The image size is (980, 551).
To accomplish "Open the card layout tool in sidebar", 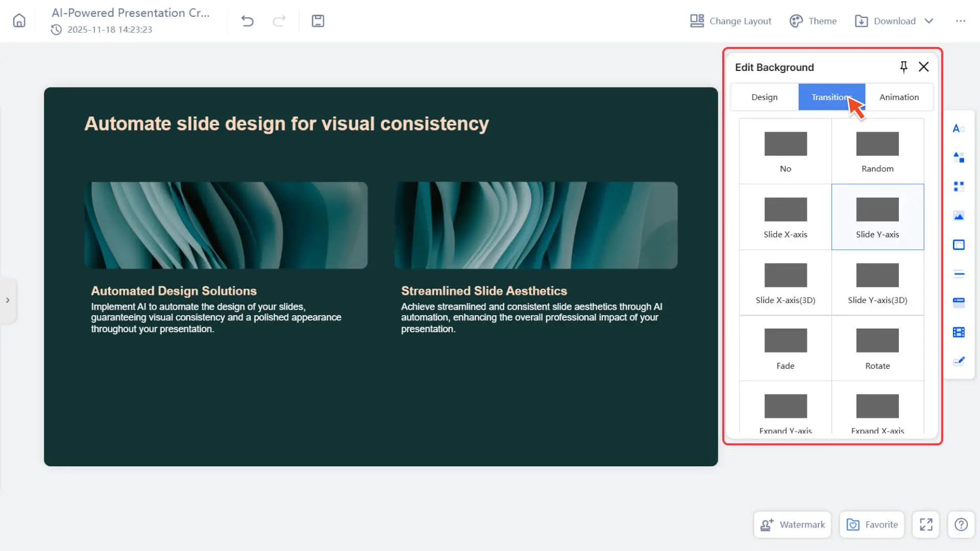I will [x=959, y=303].
